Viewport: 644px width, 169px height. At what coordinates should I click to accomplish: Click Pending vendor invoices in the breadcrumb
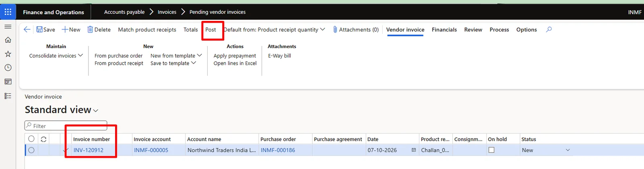(217, 12)
